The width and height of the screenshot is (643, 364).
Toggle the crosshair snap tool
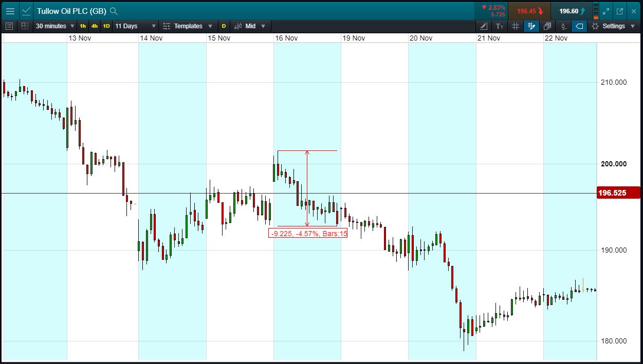(x=531, y=26)
